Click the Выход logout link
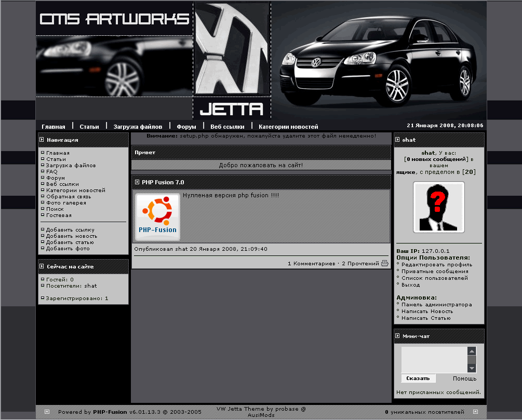The width and height of the screenshot is (522, 420). 410,285
